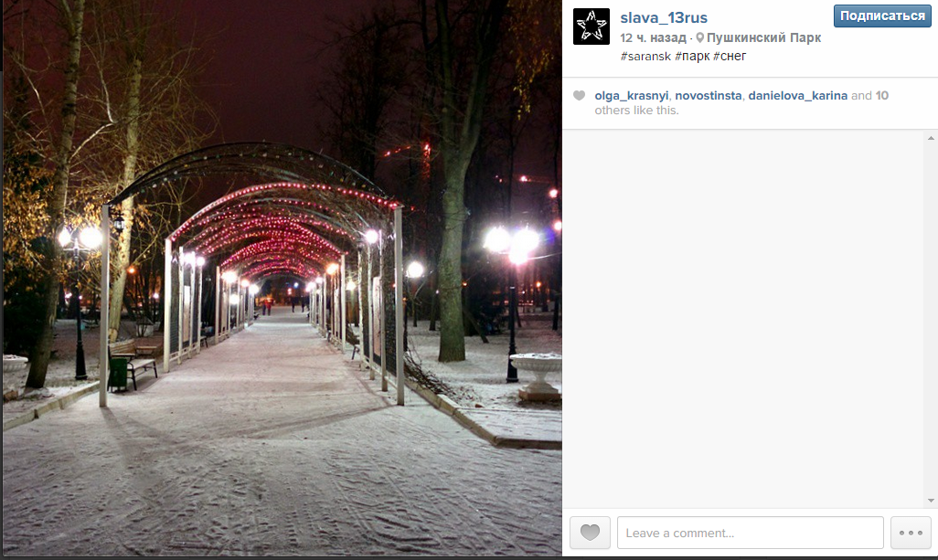Open Пушкинский Парк location link
938x560 pixels.
(x=763, y=37)
